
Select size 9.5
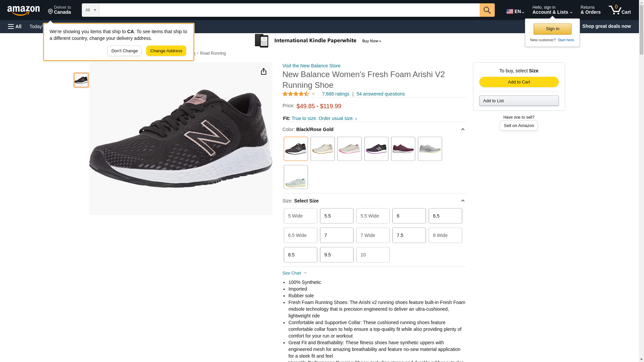tap(336, 255)
